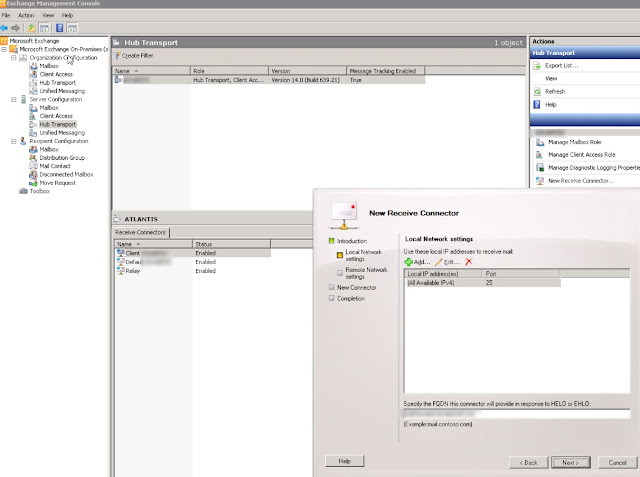Click the red X remove icon
This screenshot has width=640, height=477.
click(469, 262)
